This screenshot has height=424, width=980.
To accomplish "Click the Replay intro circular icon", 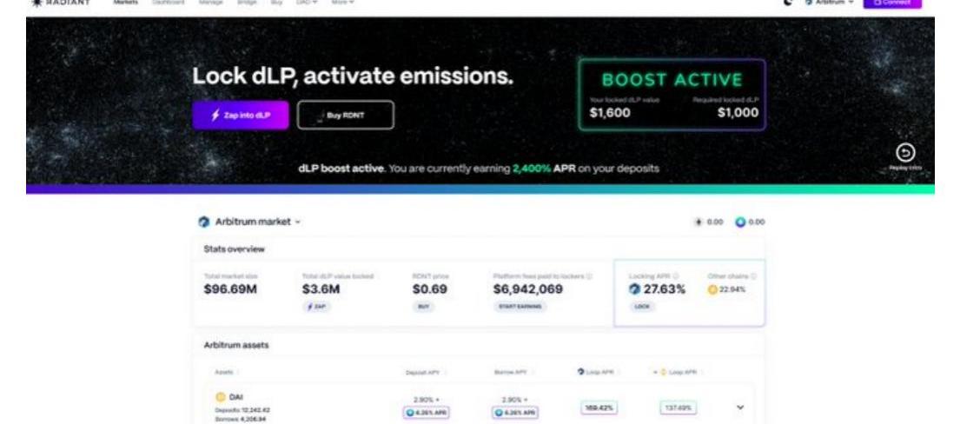I will point(906,153).
